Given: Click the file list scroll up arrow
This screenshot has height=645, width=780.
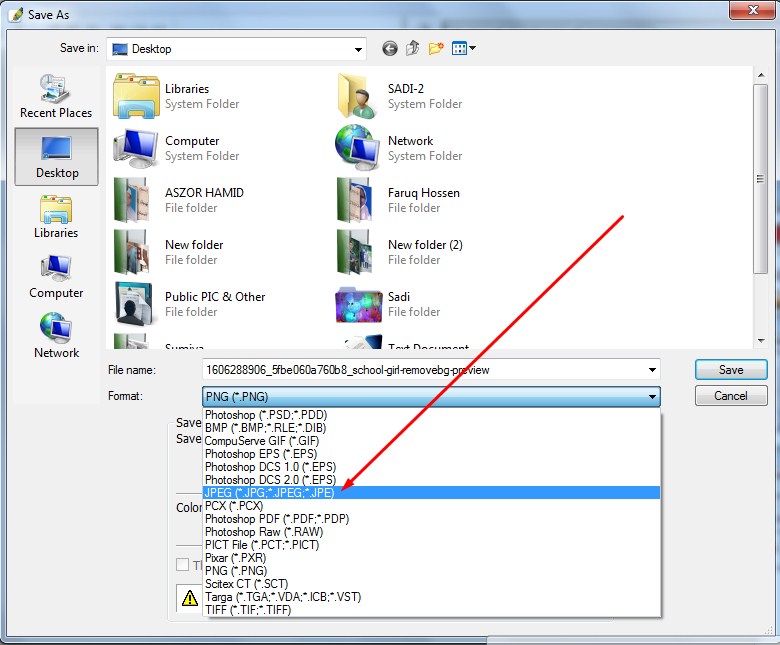Looking at the screenshot, I should (761, 75).
